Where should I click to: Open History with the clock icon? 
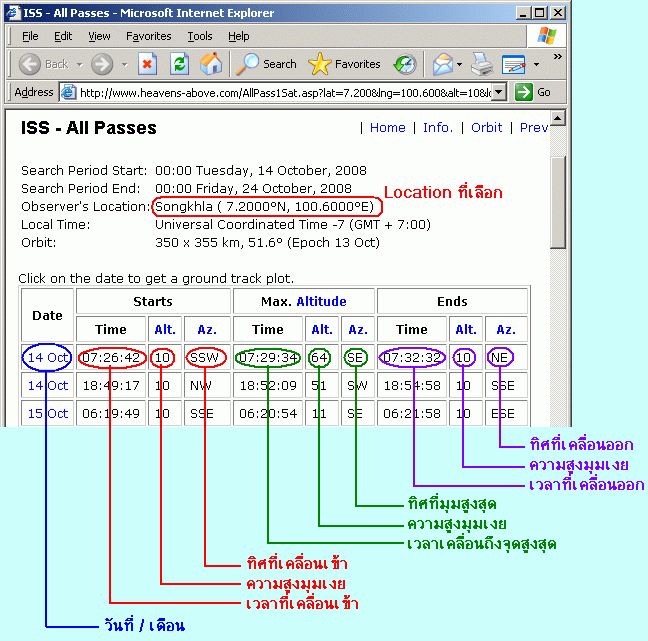(405, 64)
